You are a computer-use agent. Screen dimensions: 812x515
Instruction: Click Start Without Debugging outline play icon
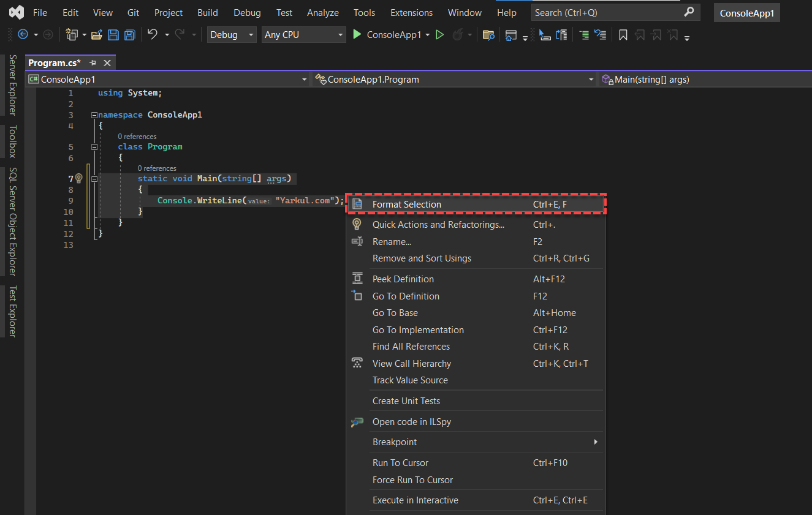[439, 35]
